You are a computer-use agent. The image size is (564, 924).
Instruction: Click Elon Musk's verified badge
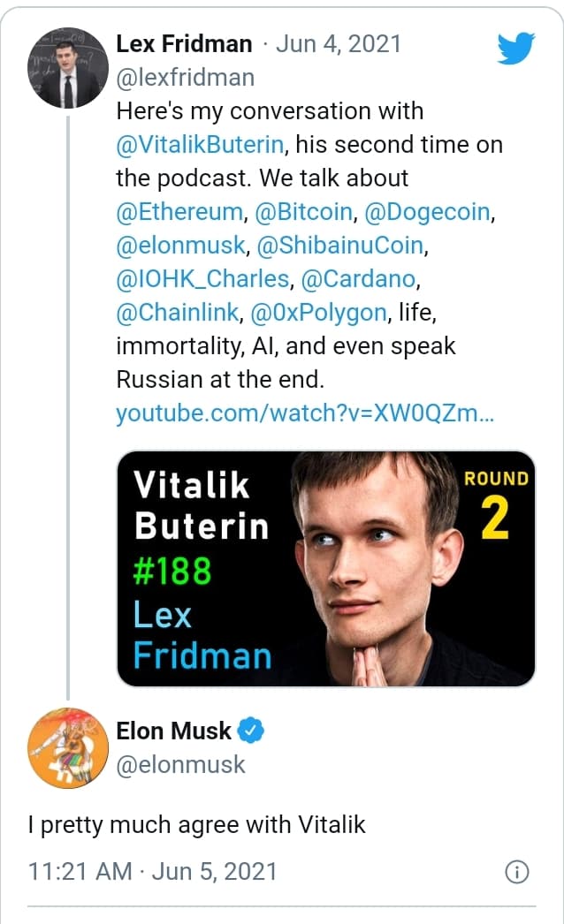coord(252,731)
